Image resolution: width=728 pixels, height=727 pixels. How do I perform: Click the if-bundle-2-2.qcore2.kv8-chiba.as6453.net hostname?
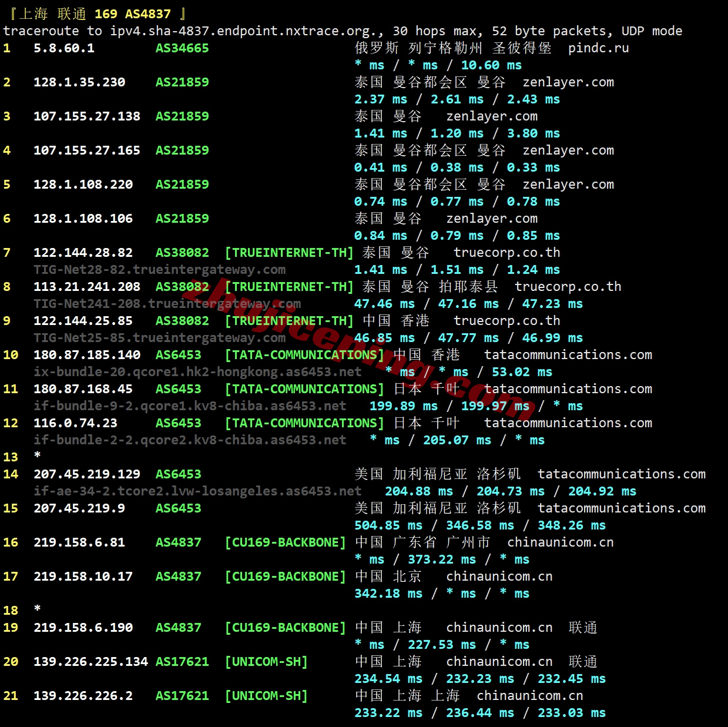tap(190, 440)
